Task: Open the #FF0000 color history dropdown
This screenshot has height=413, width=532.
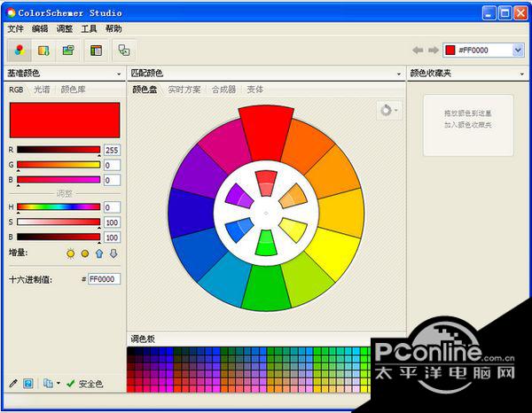Action: 518,51
